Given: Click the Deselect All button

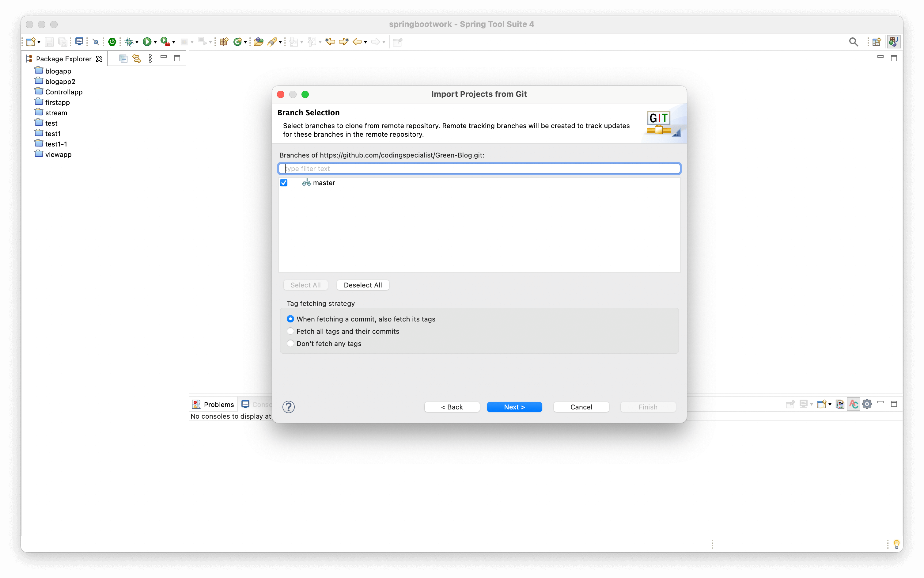Looking at the screenshot, I should click(x=363, y=285).
